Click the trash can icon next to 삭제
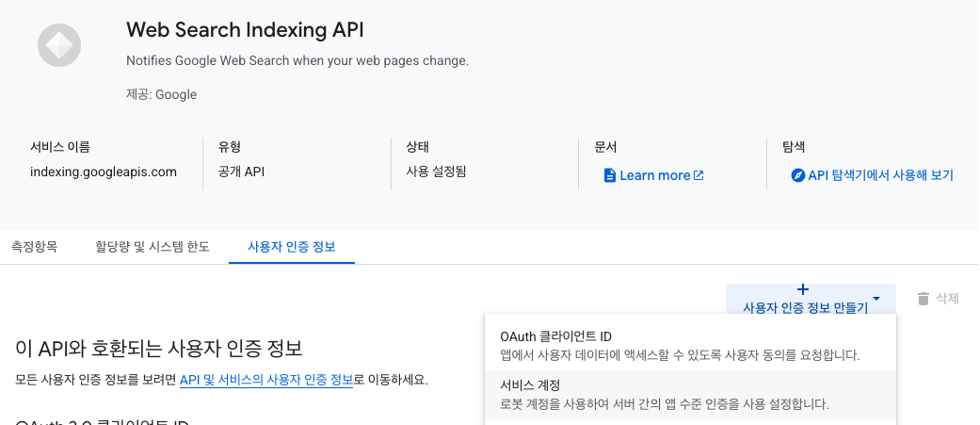Screen dimensions: 980x425 (924, 299)
